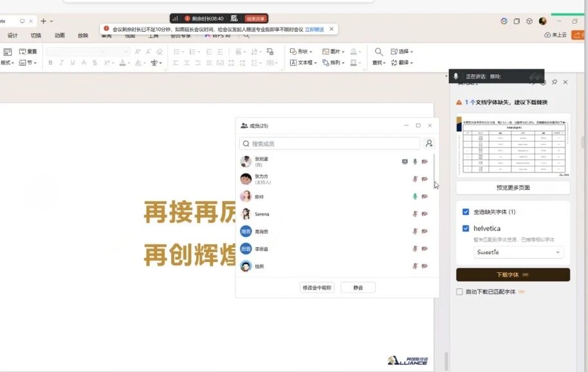Uncheck the helvetica font checkbox
Image resolution: width=588 pixels, height=372 pixels.
pyautogui.click(x=466, y=228)
